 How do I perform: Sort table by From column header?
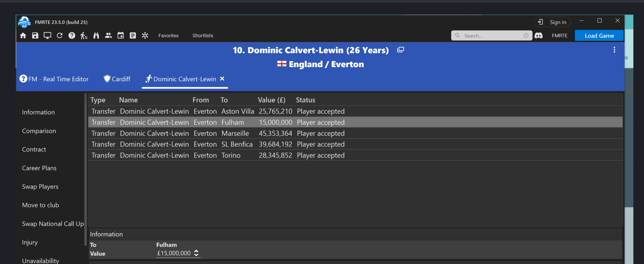pyautogui.click(x=200, y=100)
